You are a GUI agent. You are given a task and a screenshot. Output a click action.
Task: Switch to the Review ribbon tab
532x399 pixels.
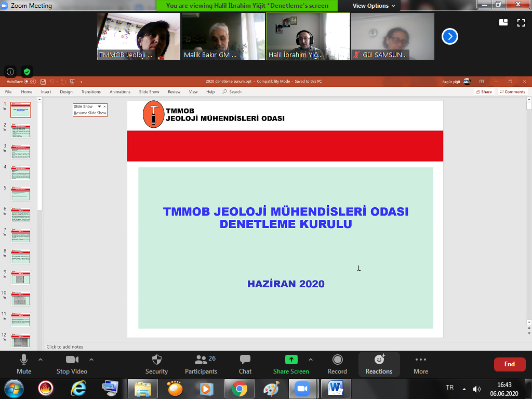pyautogui.click(x=174, y=92)
